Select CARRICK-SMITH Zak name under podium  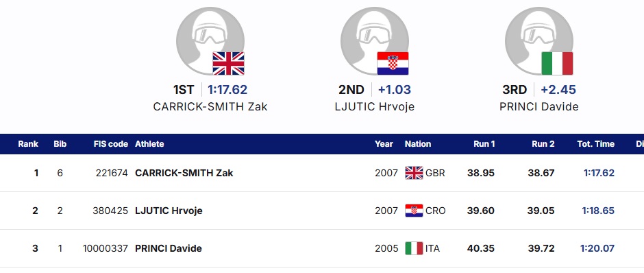point(210,107)
